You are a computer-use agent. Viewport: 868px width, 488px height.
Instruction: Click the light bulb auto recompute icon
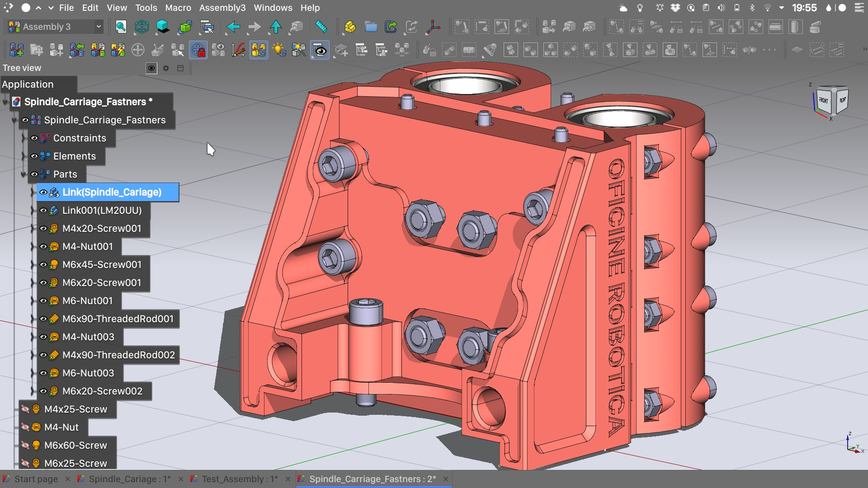[278, 50]
